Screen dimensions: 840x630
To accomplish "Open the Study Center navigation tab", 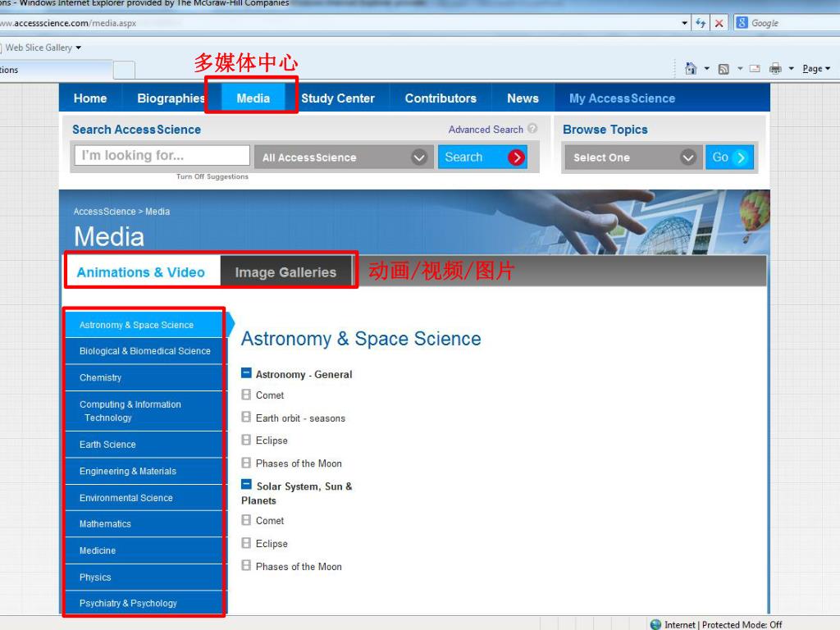I will pos(337,98).
